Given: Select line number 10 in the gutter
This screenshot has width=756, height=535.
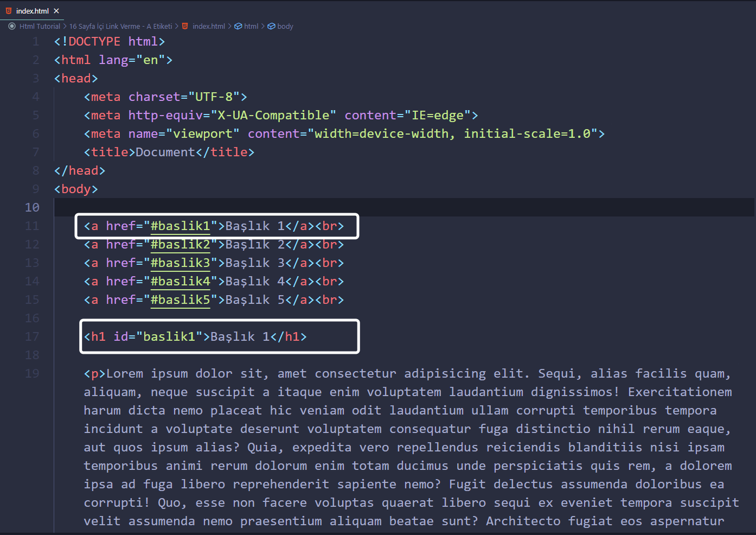Looking at the screenshot, I should (32, 208).
